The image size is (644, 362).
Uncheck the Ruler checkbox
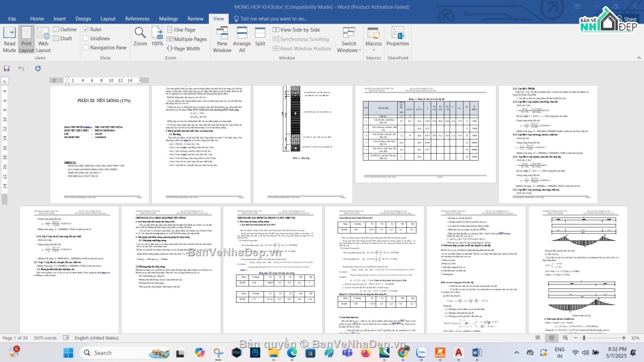(86, 30)
